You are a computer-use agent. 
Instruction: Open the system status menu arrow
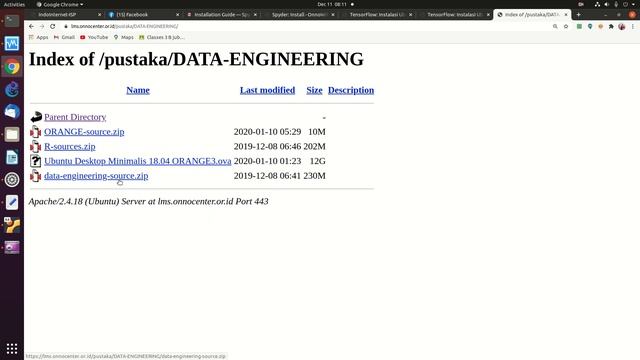click(x=633, y=4)
